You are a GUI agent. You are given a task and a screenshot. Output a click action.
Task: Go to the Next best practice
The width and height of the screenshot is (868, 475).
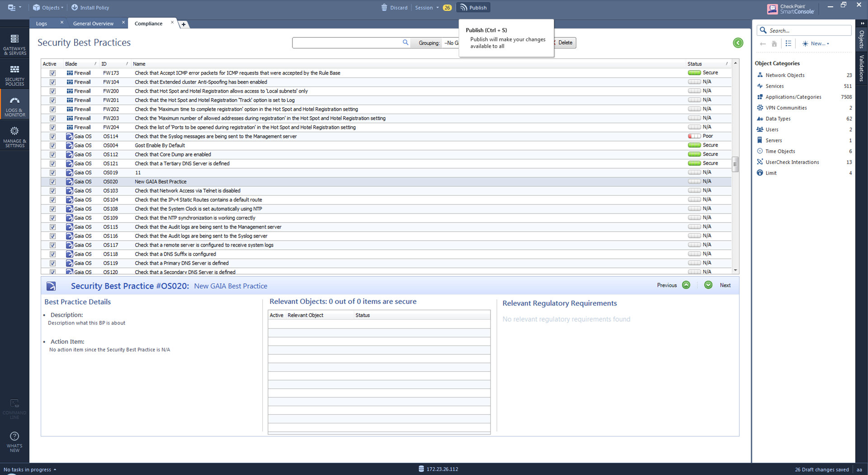[x=708, y=285]
